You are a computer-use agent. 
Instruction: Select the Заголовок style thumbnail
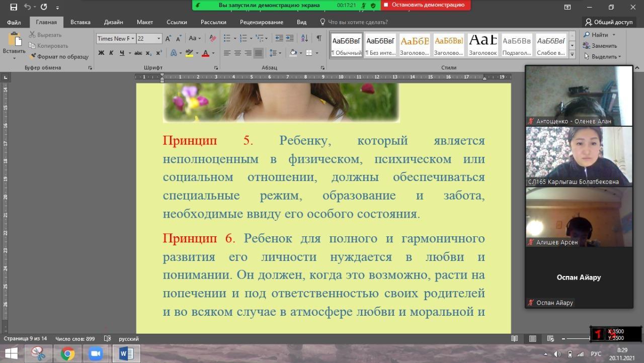pos(482,45)
